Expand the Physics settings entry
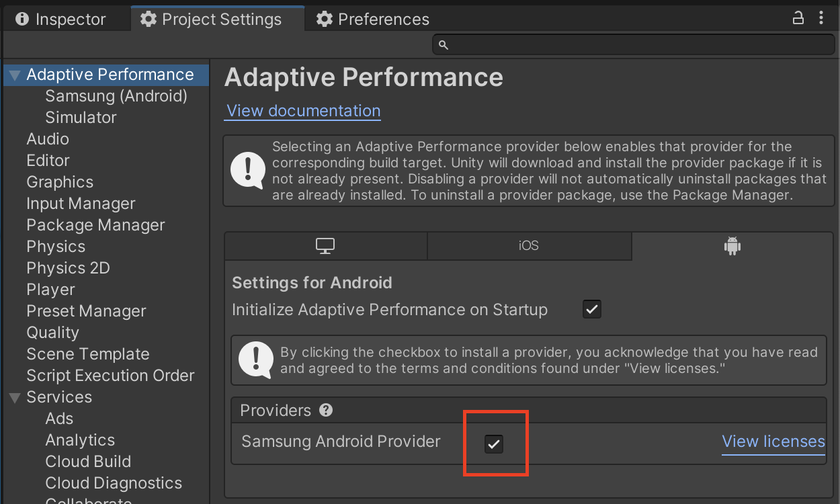840x504 pixels. click(x=56, y=246)
